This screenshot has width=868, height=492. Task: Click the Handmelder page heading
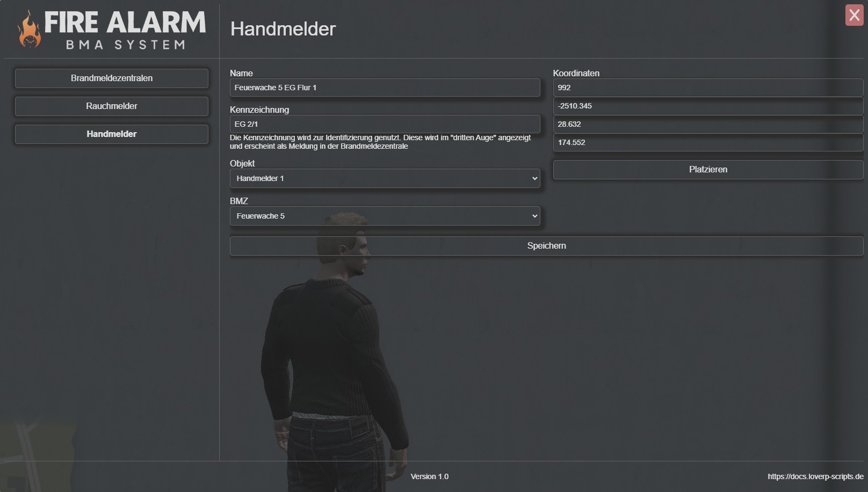[x=283, y=29]
